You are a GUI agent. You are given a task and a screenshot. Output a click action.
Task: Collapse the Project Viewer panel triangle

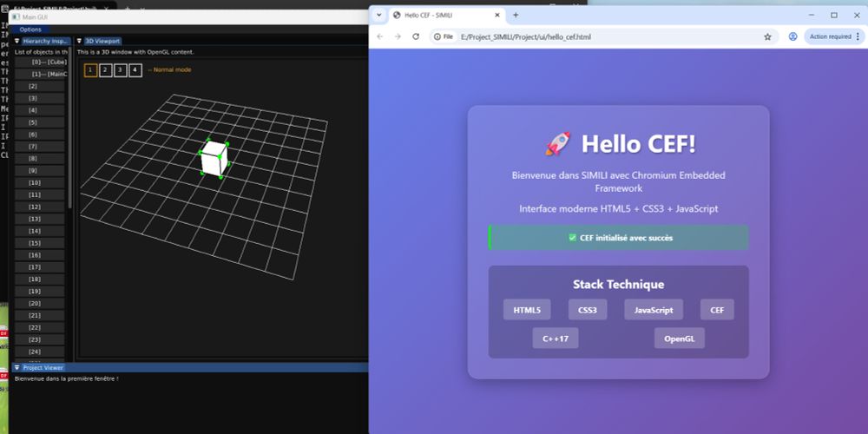(17, 367)
